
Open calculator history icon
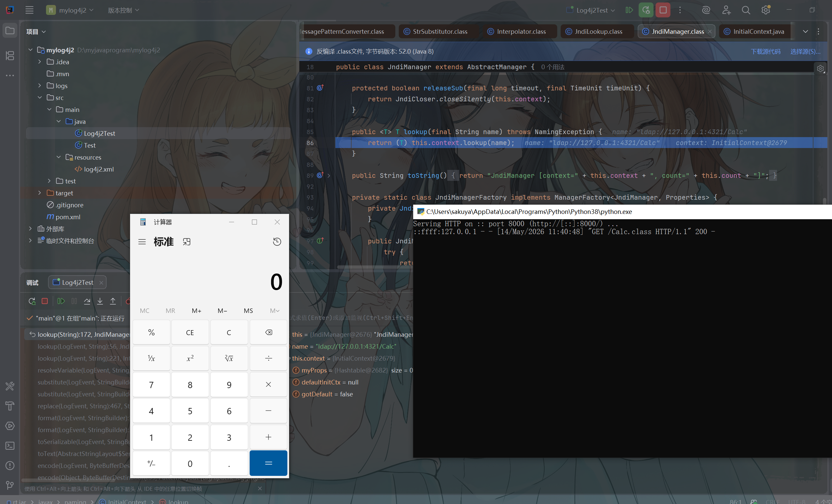(277, 241)
